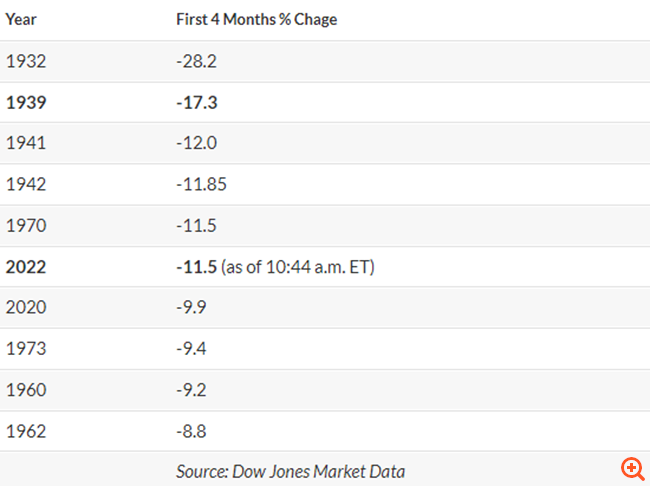Click the -17.3 percentage value
The height and width of the screenshot is (486, 650).
pyautogui.click(x=196, y=102)
